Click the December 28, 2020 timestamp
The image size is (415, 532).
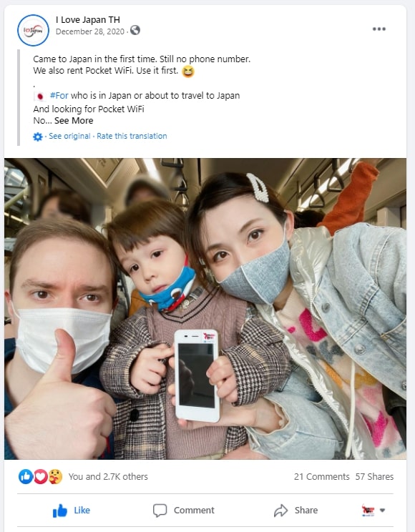click(90, 31)
